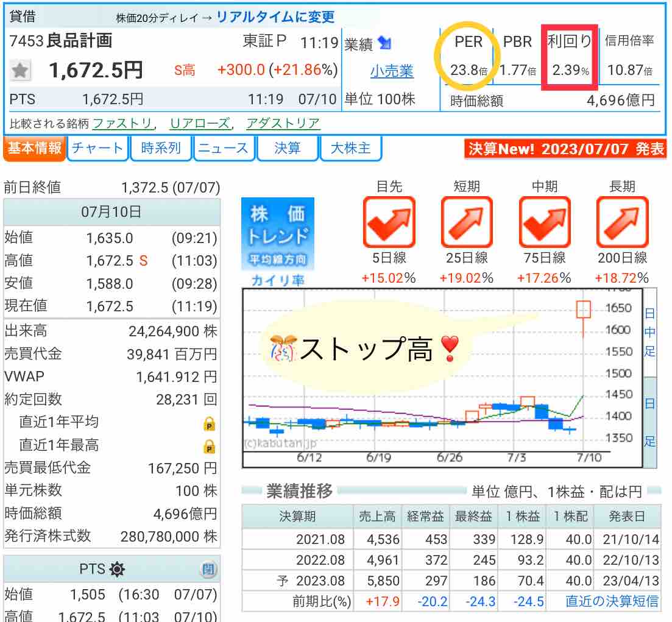Click the リアルタイムに変更 link

275,16
